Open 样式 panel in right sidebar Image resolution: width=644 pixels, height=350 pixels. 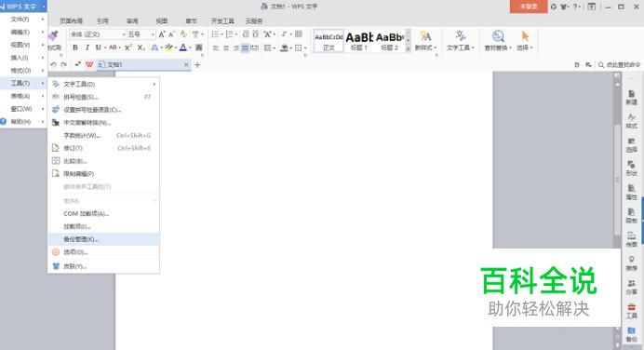pyautogui.click(x=631, y=122)
